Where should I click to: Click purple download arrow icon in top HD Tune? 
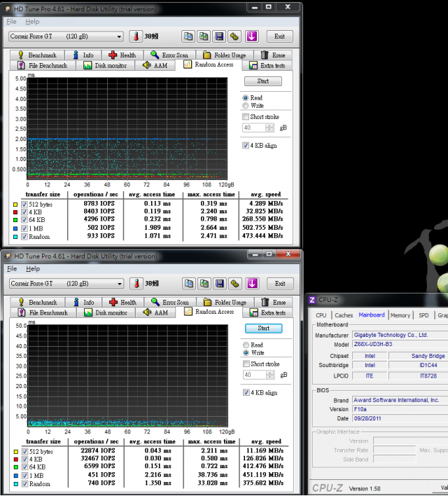(x=252, y=36)
